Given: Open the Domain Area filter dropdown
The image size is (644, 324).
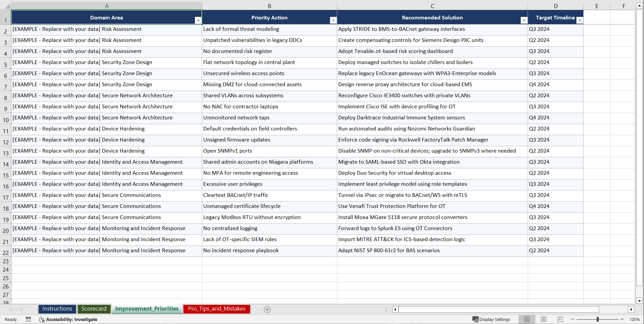Looking at the screenshot, I should tap(198, 20).
